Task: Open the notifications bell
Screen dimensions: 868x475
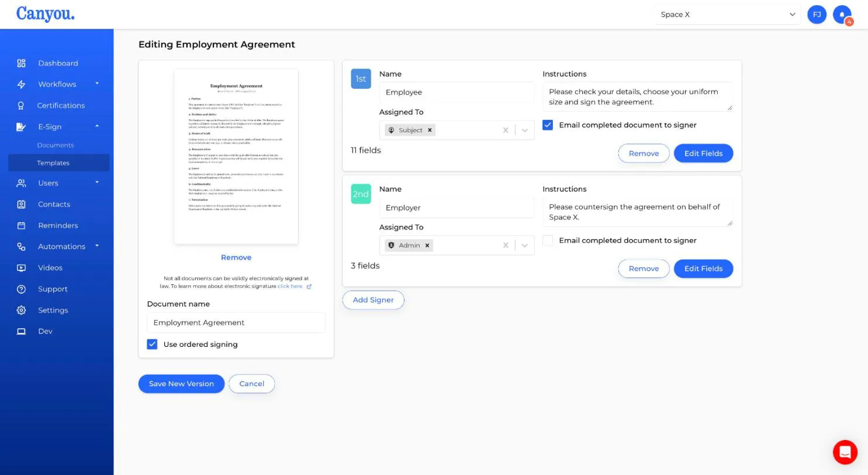Action: pos(842,15)
